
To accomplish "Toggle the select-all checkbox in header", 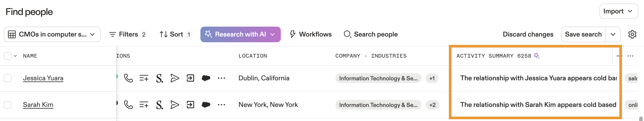I will [x=8, y=56].
